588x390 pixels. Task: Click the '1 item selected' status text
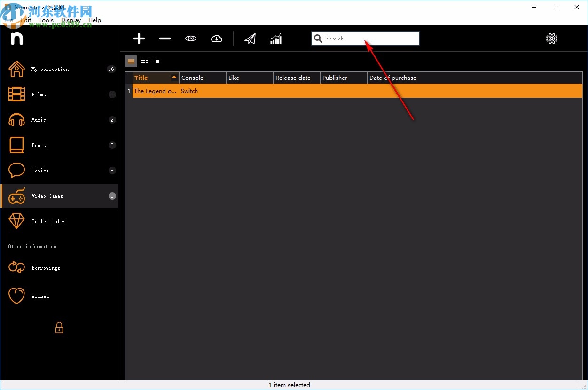tap(290, 385)
